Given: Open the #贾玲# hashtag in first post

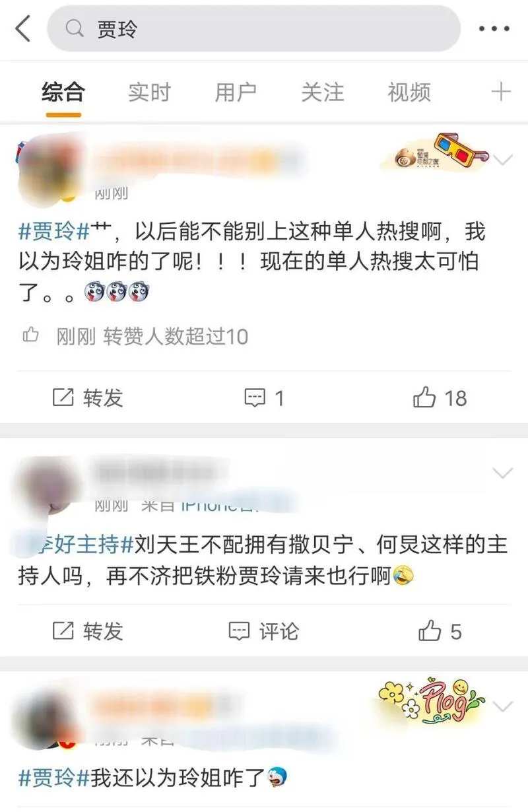Looking at the screenshot, I should (x=54, y=232).
